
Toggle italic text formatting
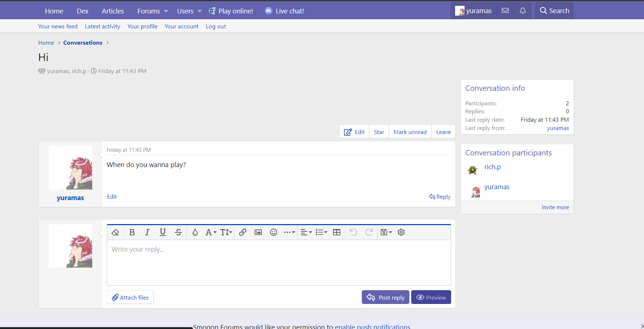coord(147,232)
